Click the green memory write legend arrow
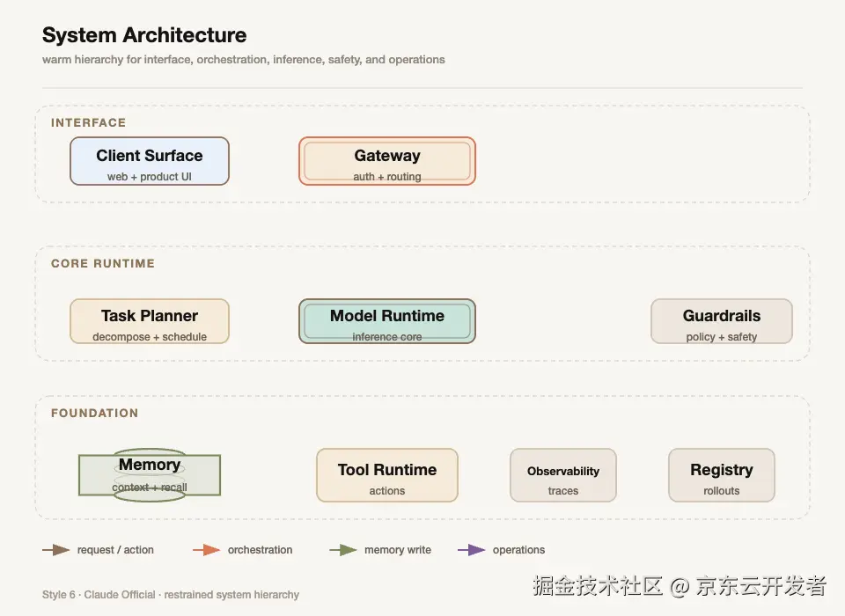This screenshot has width=845, height=616. (343, 550)
